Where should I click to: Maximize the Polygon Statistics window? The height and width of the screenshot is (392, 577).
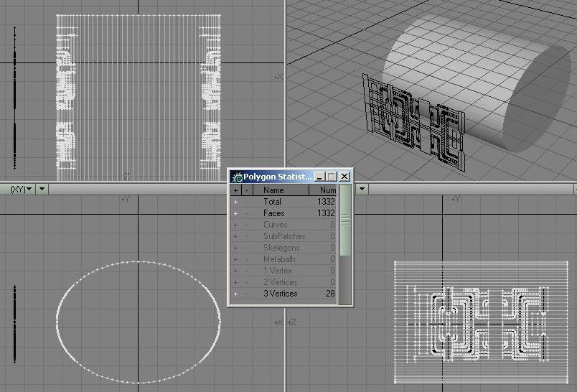(332, 177)
